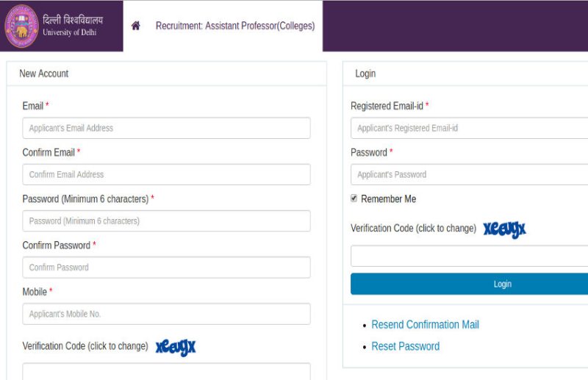Click the Reset Password link
The width and height of the screenshot is (588, 380).
point(405,346)
